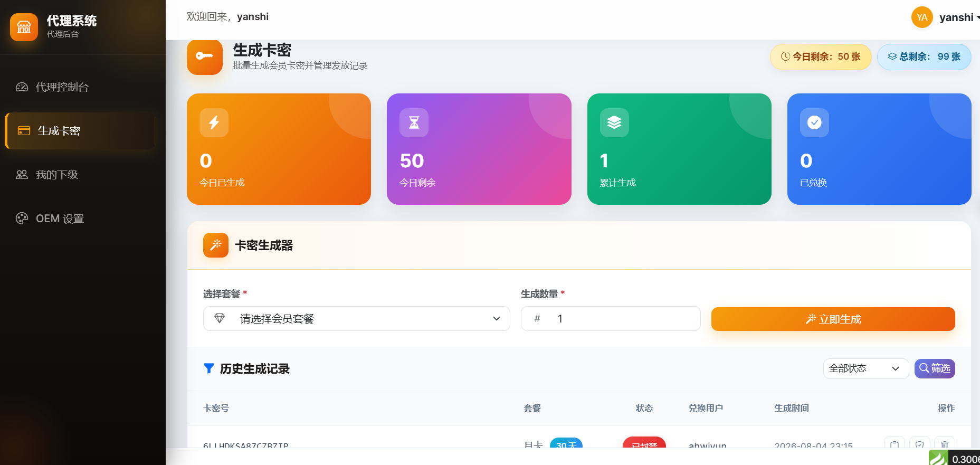Click the YA avatar circle

pyautogui.click(x=922, y=17)
